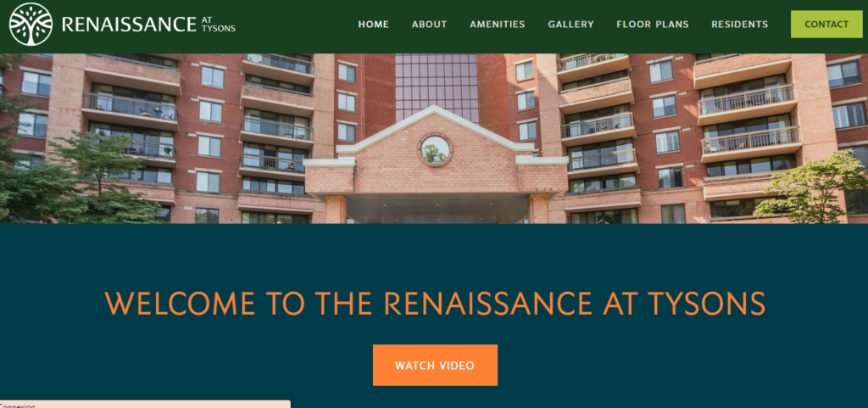Open the ABOUT menu item
The width and height of the screenshot is (868, 408).
pyautogui.click(x=429, y=25)
